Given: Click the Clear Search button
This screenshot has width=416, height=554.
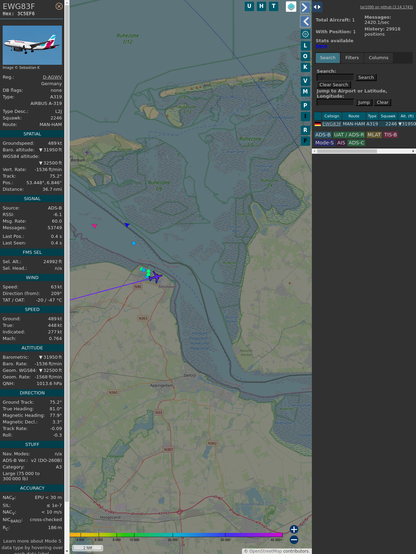Looking at the screenshot, I should [334, 85].
